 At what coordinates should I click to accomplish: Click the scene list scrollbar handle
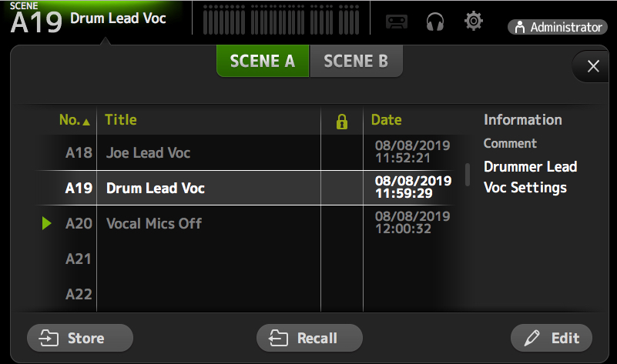467,174
